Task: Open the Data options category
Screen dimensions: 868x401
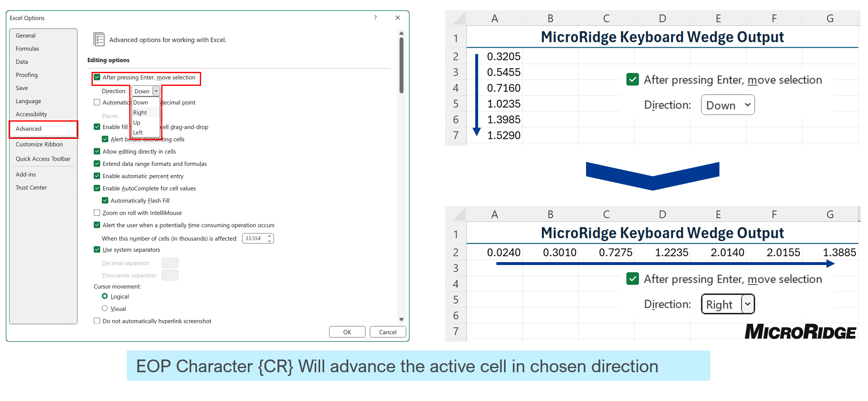Action: (22, 62)
